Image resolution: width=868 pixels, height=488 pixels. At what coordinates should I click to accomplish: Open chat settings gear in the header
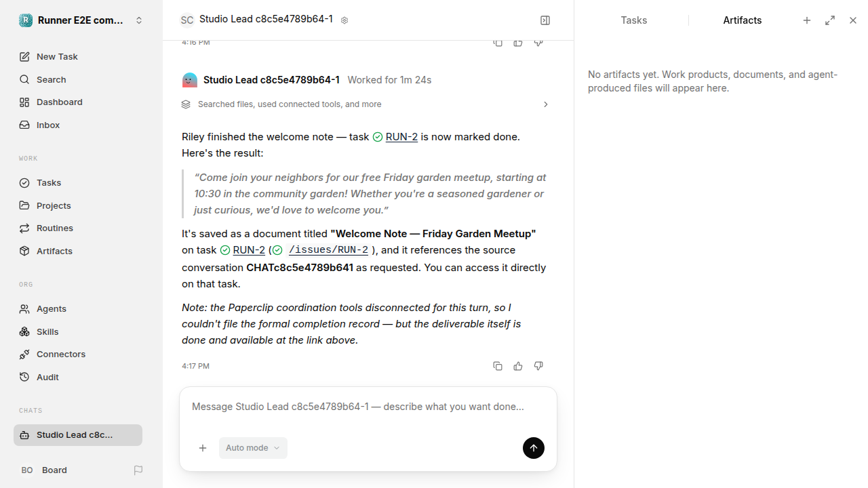click(344, 20)
